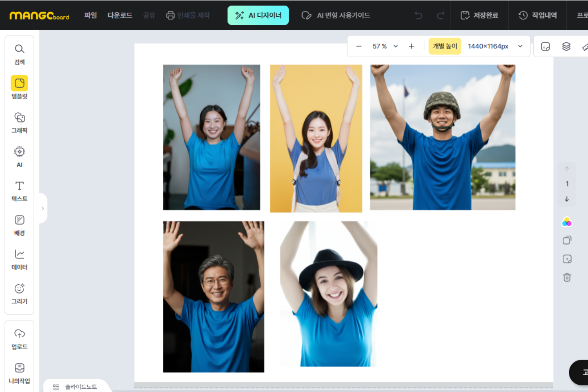Image resolution: width=588 pixels, height=392 pixels.
Task: Select the Text (텍스트) tool
Action: tap(19, 191)
